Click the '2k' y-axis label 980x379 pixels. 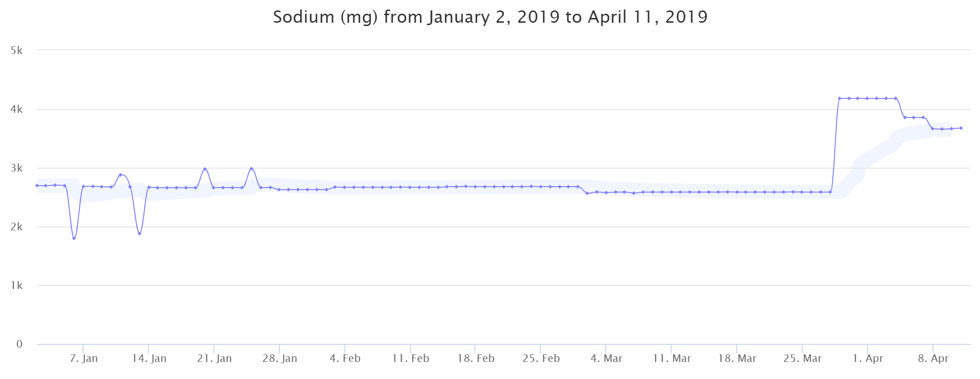pyautogui.click(x=17, y=227)
